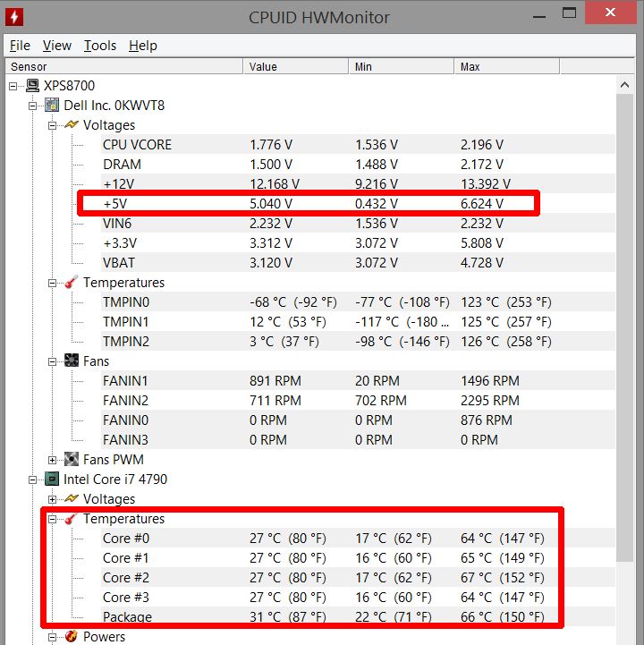Open the File menu
Screen dimensions: 644x645
pos(20,46)
